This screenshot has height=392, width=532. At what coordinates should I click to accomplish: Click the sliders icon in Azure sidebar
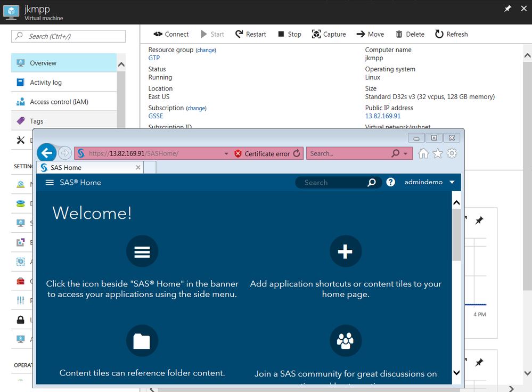(21, 300)
